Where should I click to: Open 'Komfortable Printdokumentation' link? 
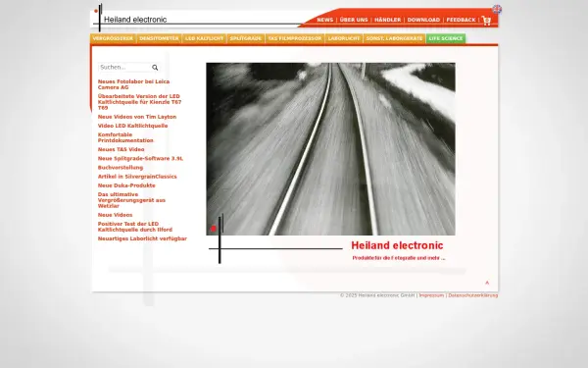(x=125, y=137)
